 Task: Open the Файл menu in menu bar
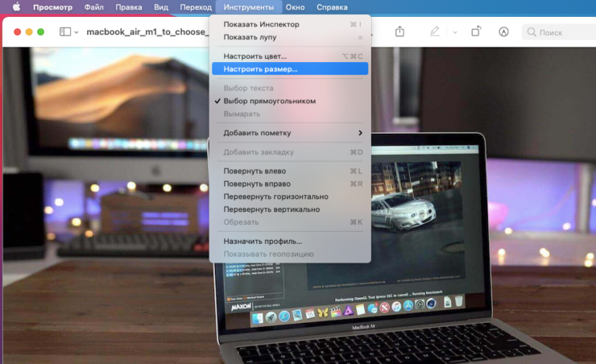click(93, 7)
